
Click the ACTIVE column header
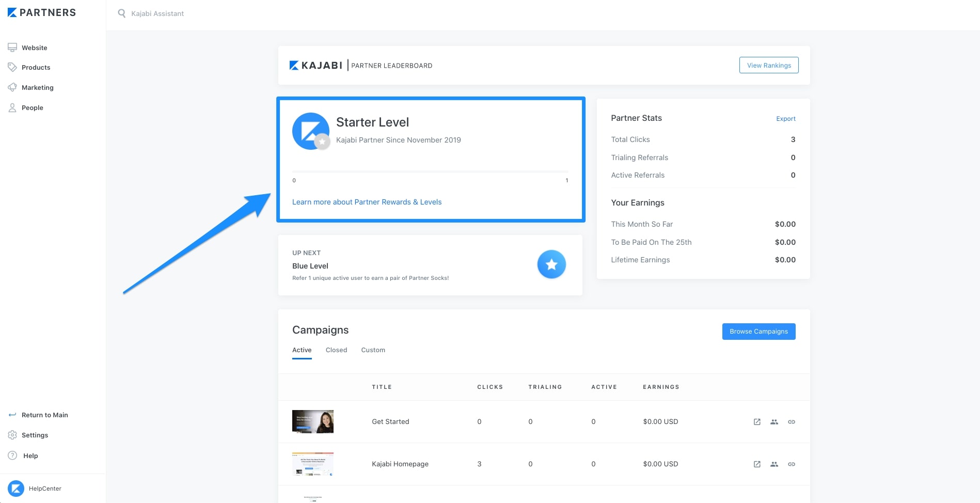pyautogui.click(x=604, y=387)
